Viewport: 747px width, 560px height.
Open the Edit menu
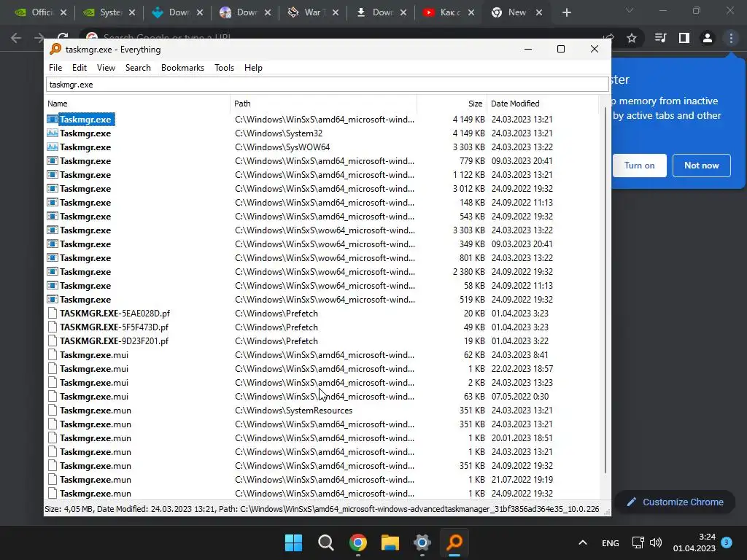pos(79,68)
